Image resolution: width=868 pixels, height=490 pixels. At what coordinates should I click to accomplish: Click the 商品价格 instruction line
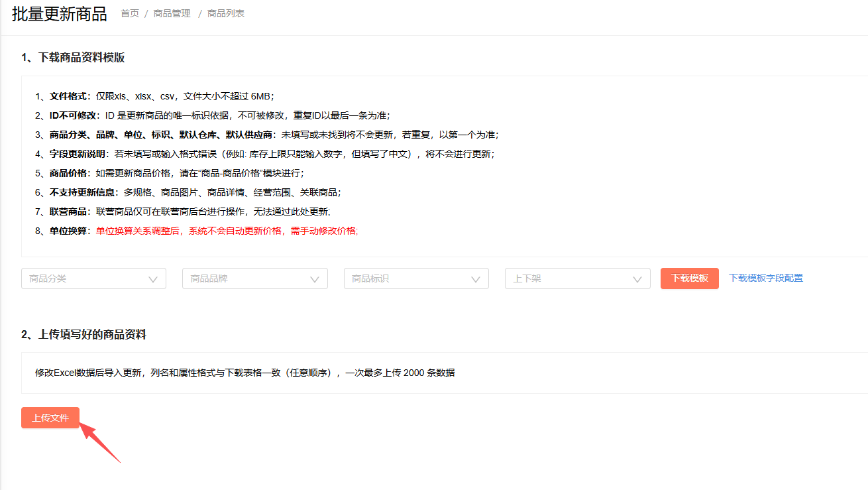click(170, 173)
